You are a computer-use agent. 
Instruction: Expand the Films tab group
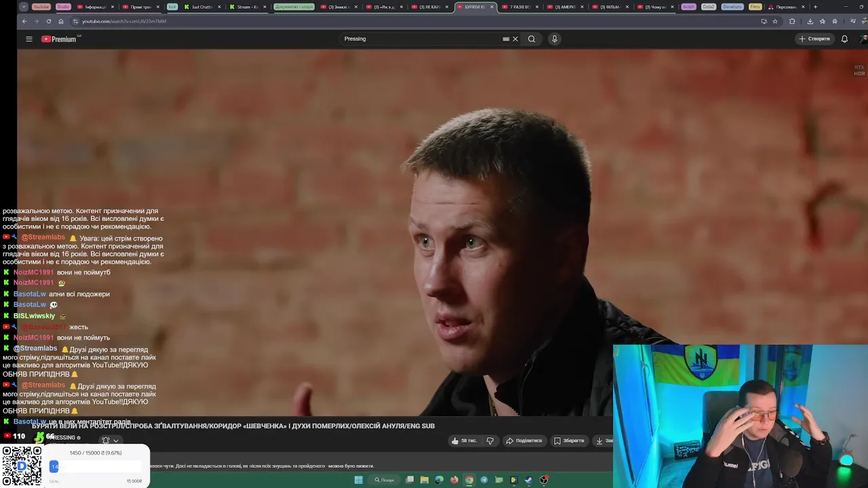pos(755,7)
